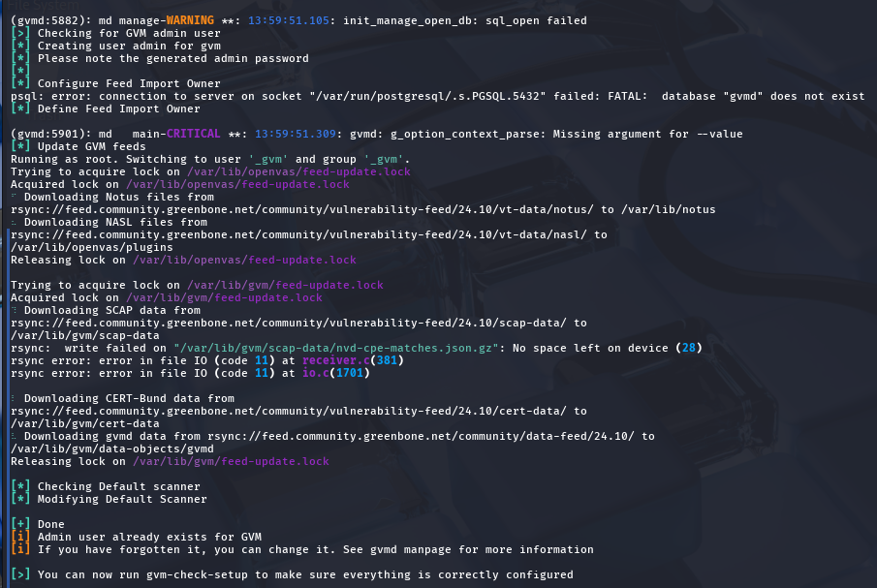The width and height of the screenshot is (877, 588).
Task: Click the 13:59:51.309 timestamp
Action: 296,134
